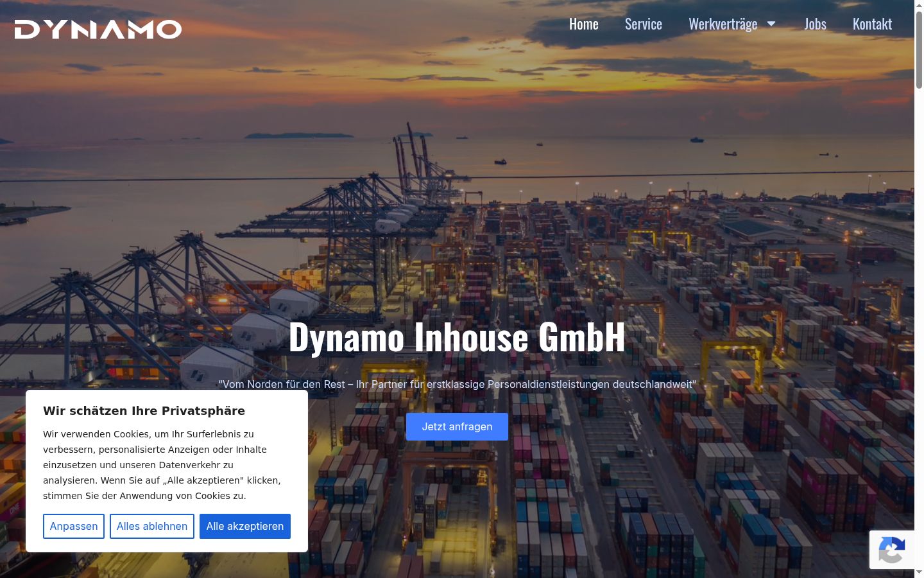Click the scrollbar up arrow
The width and height of the screenshot is (924, 578).
coord(919,5)
